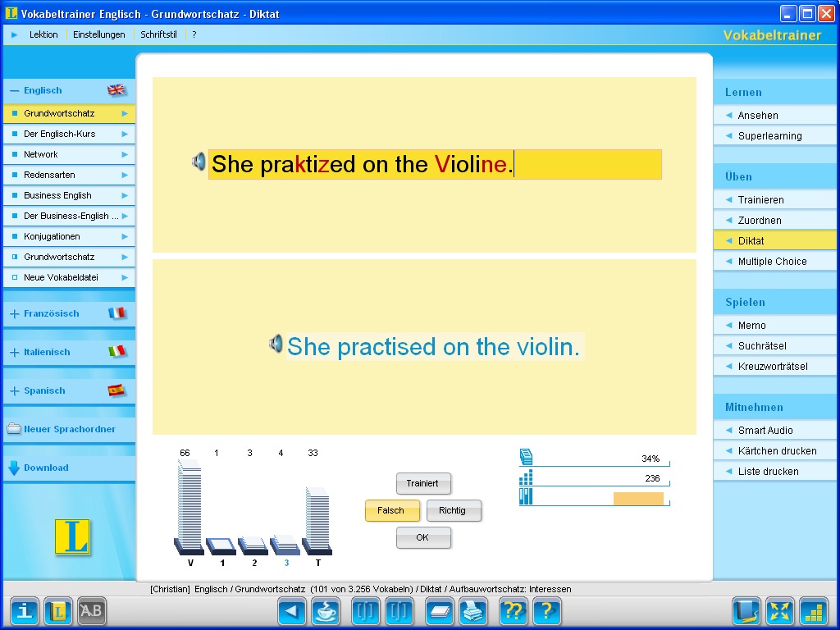Open Neue Vokabeldatei in sidebar
Image resolution: width=840 pixels, height=630 pixels.
(69, 277)
